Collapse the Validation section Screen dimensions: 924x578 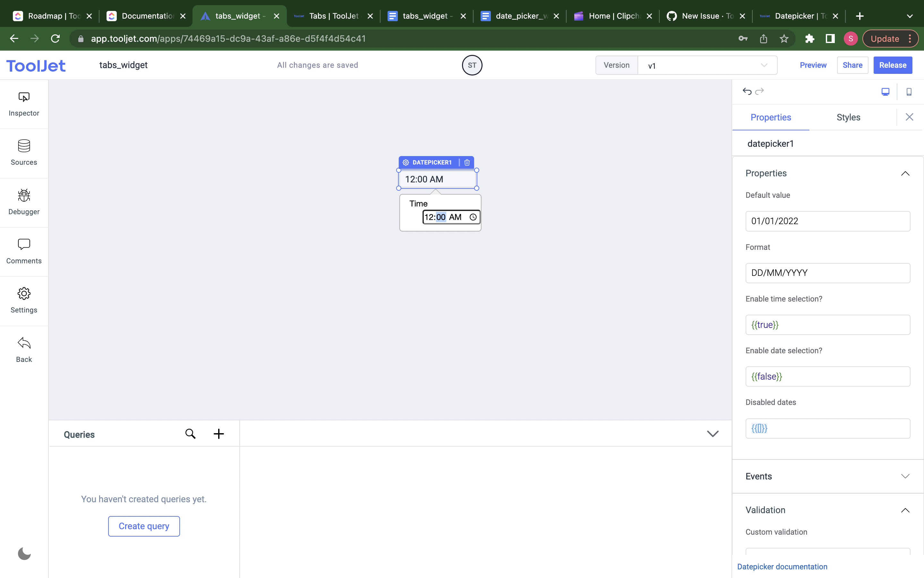[905, 510]
